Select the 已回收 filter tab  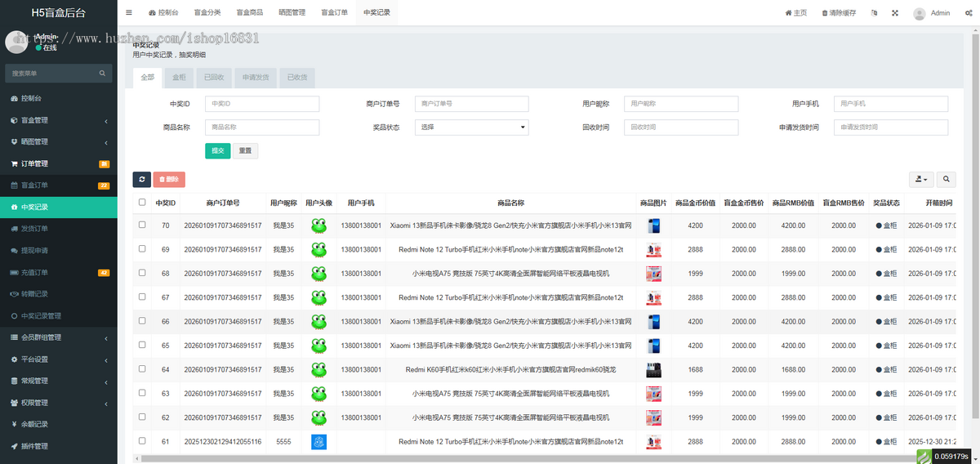pyautogui.click(x=214, y=78)
